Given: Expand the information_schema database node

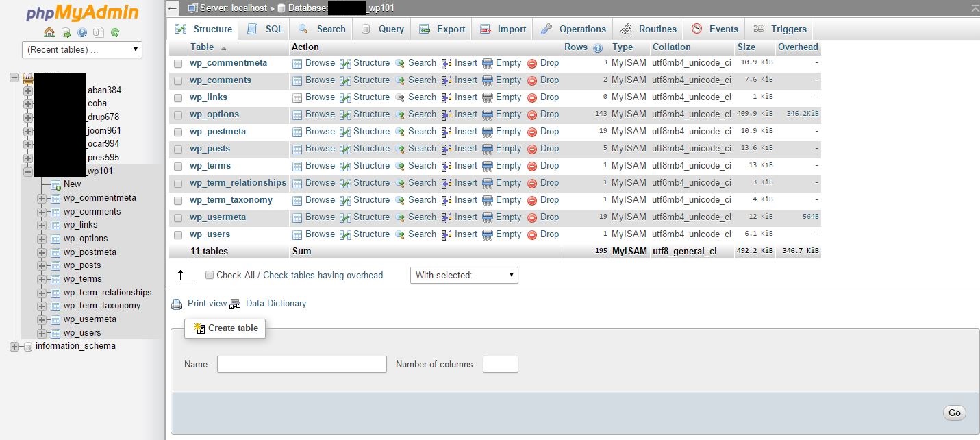Looking at the screenshot, I should [14, 347].
